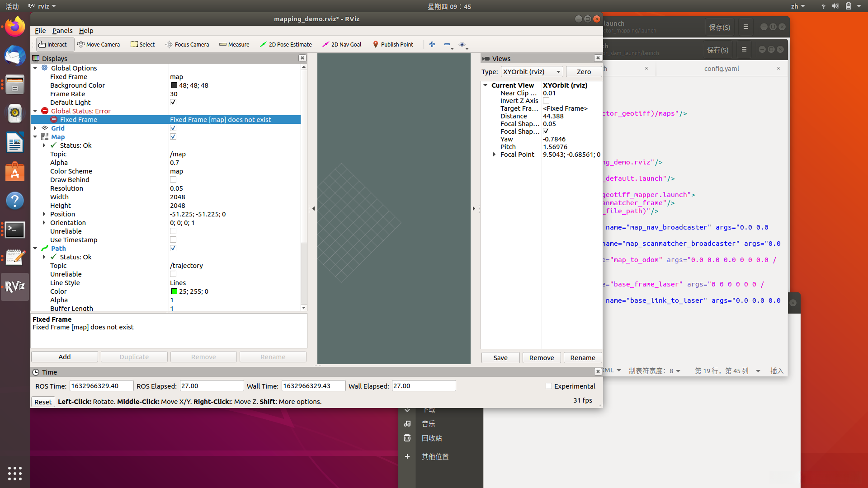The image size is (868, 488).
Task: Select the 2D Nav Goal tool
Action: [x=342, y=44]
